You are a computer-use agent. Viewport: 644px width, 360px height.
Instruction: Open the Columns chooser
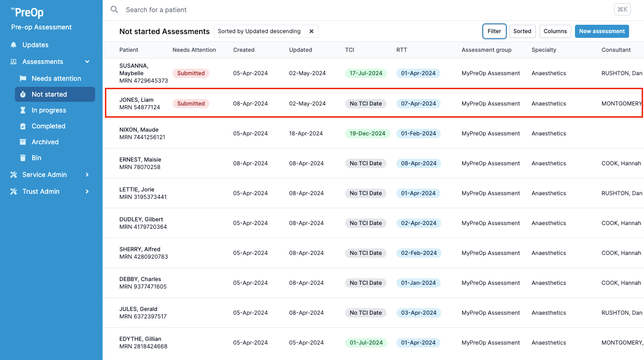(x=555, y=31)
